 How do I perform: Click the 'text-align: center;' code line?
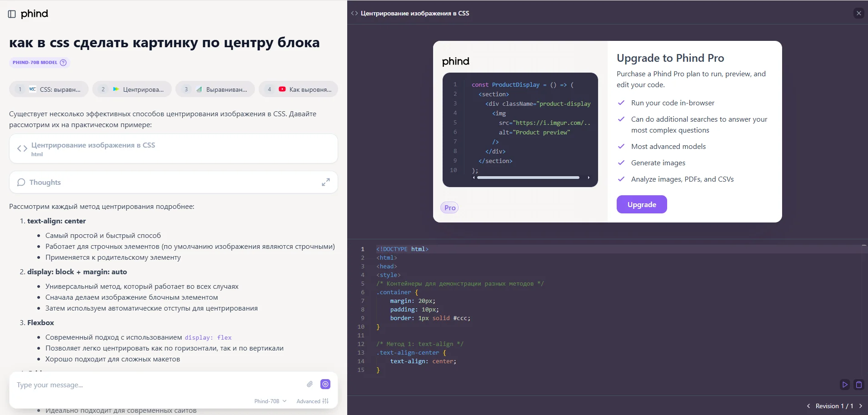(x=423, y=361)
